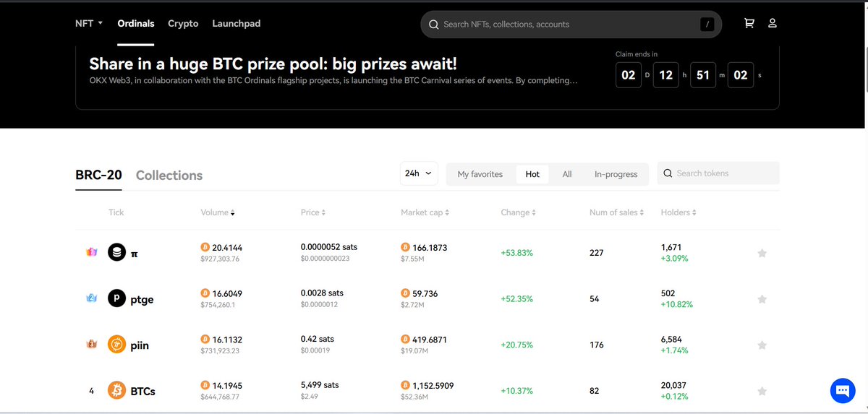The height and width of the screenshot is (414, 868).
Task: Click the bitcoin icon by market cap 166.1873
Action: click(405, 247)
